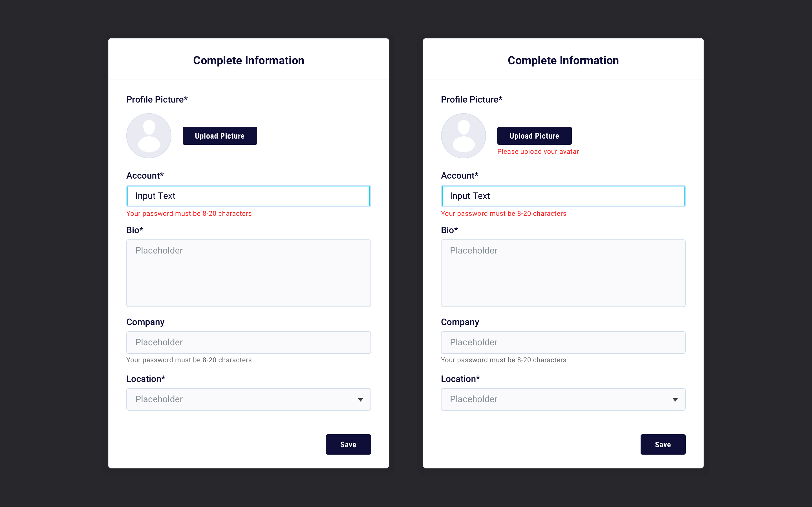Expand the right Location Placeholder select box
The height and width of the screenshot is (507, 812).
coord(563,399)
